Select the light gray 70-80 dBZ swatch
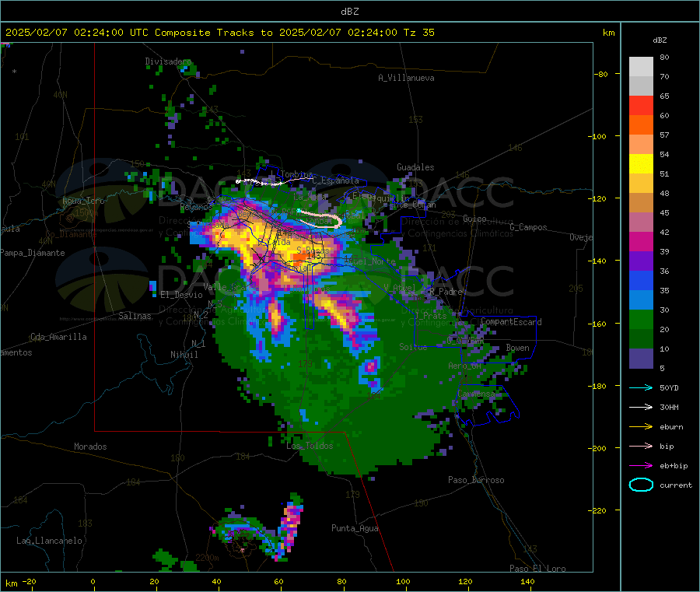Viewport: 700px width, 592px height. [x=641, y=67]
